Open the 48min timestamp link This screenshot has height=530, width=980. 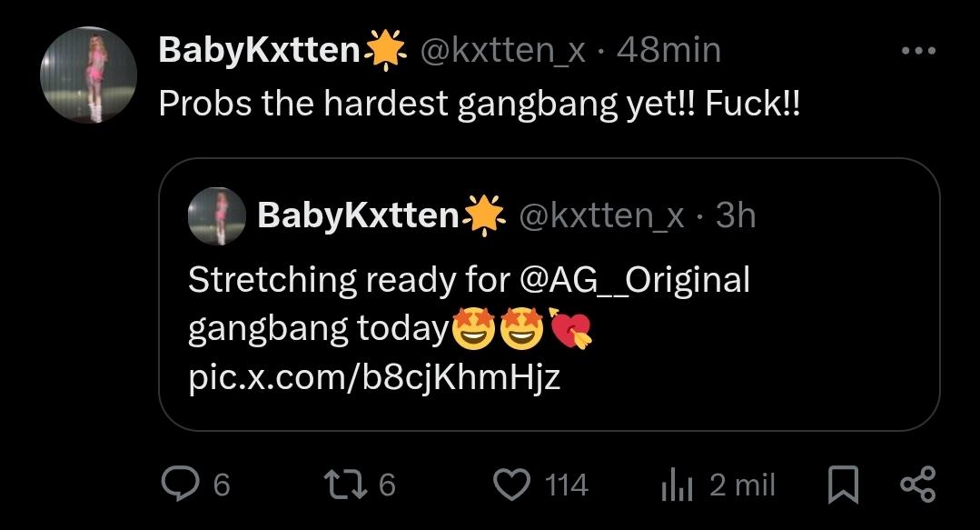coord(668,51)
